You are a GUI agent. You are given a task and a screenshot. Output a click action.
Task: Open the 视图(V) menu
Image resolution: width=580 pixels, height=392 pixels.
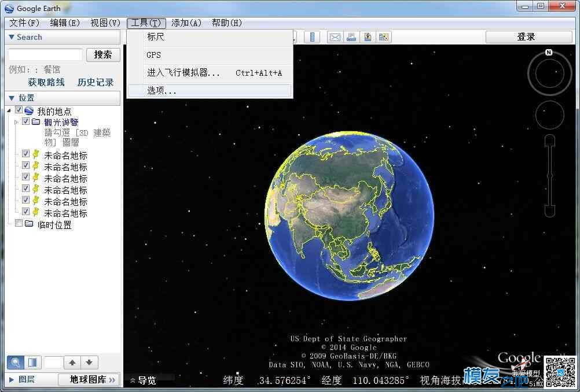[x=105, y=23]
